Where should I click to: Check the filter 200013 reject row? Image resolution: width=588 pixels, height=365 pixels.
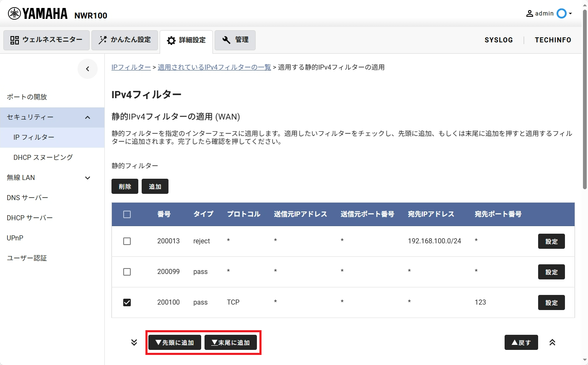click(x=127, y=241)
